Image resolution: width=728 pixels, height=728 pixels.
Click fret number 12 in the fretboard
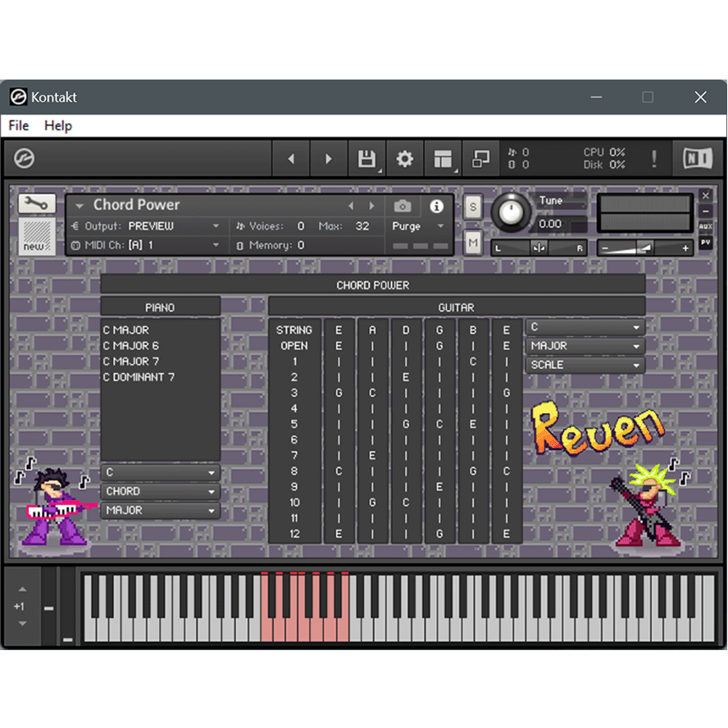coord(294,534)
